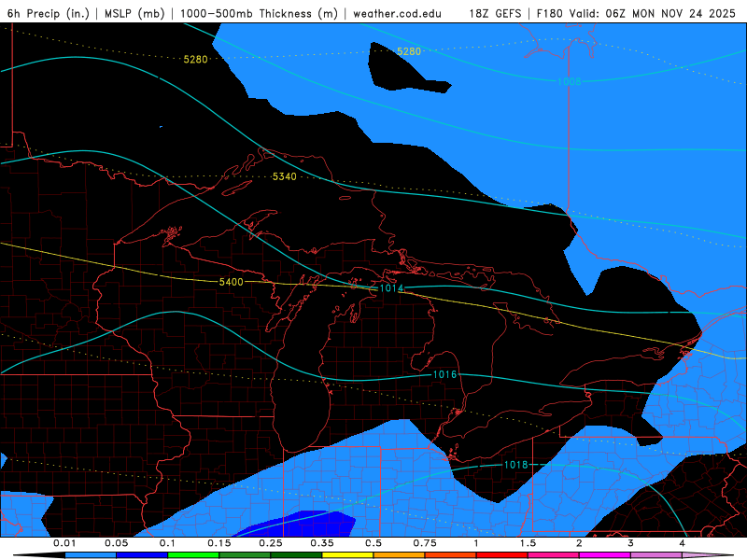Select the yellow 0.35 legend swatch
Viewport: 747px width, 560px height.
pyautogui.click(x=347, y=555)
